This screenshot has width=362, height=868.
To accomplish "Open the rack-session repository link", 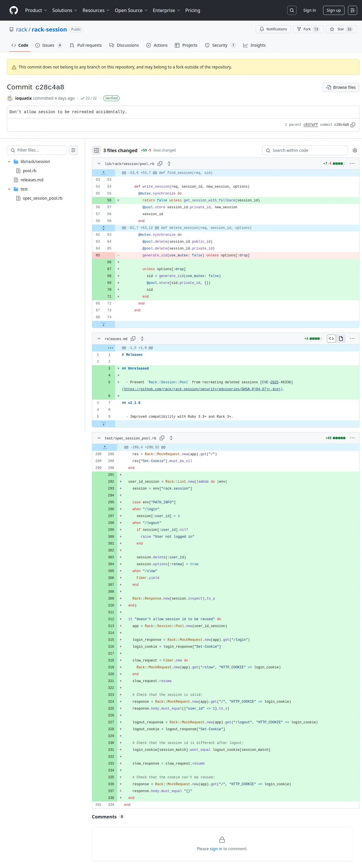I will 49,30.
